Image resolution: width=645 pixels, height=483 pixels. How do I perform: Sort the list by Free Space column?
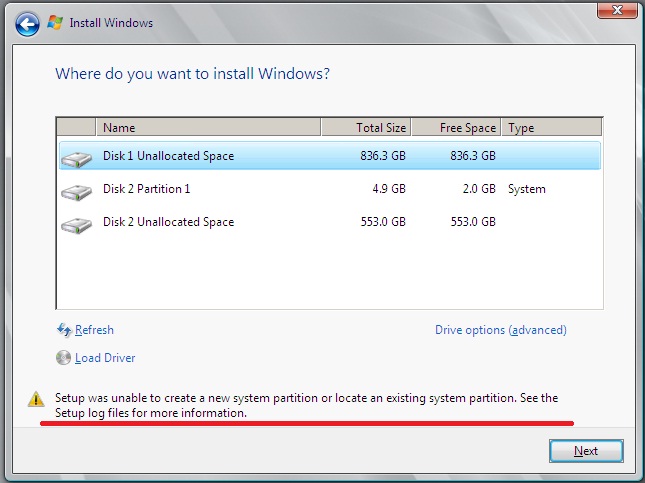point(456,128)
